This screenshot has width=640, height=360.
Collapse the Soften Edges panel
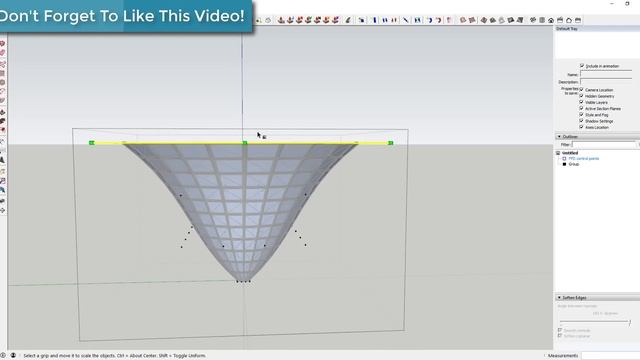click(x=559, y=298)
